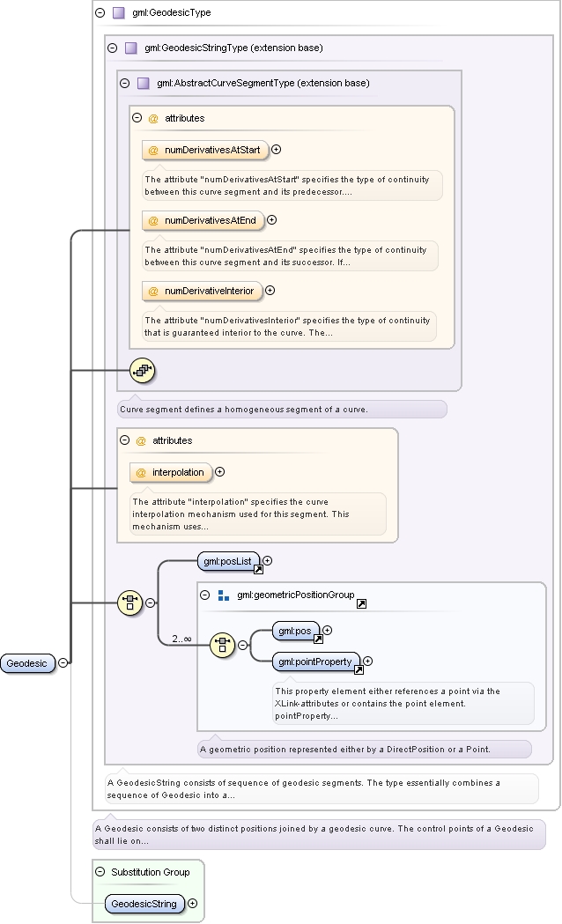Collapse the Substitution Group section
This screenshot has height=924, width=562.
pos(100,871)
